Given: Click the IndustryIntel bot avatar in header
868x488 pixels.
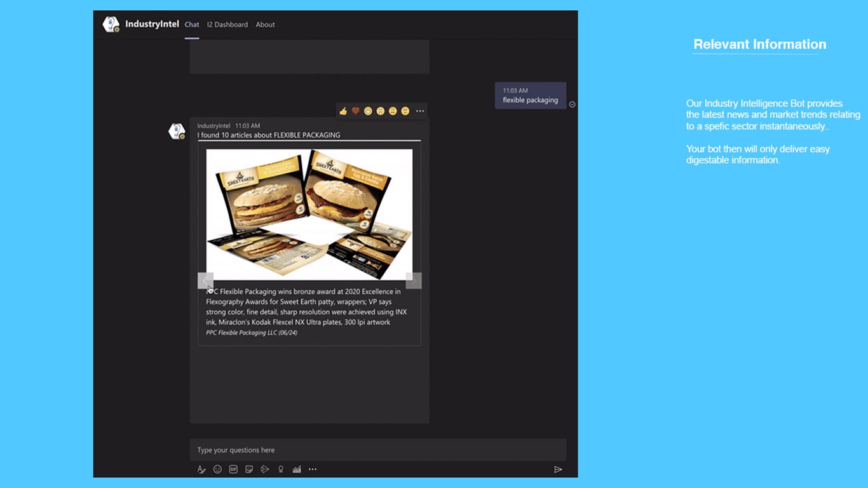Looking at the screenshot, I should pyautogui.click(x=111, y=25).
